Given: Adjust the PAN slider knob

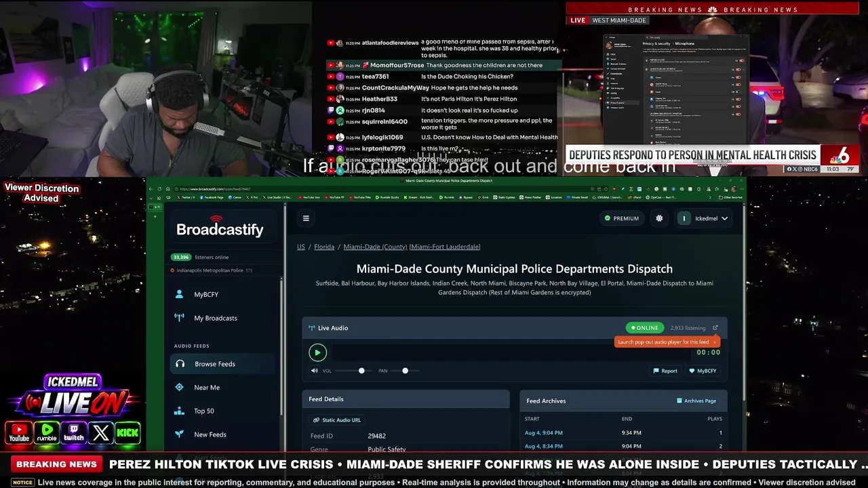Looking at the screenshot, I should click(405, 371).
